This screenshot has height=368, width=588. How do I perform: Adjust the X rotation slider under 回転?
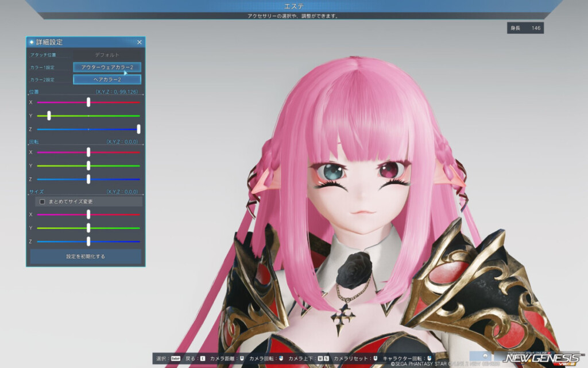tap(88, 153)
